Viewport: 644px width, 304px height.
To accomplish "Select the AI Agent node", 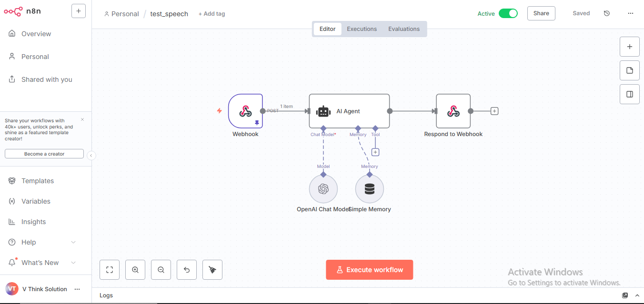I will [349, 111].
